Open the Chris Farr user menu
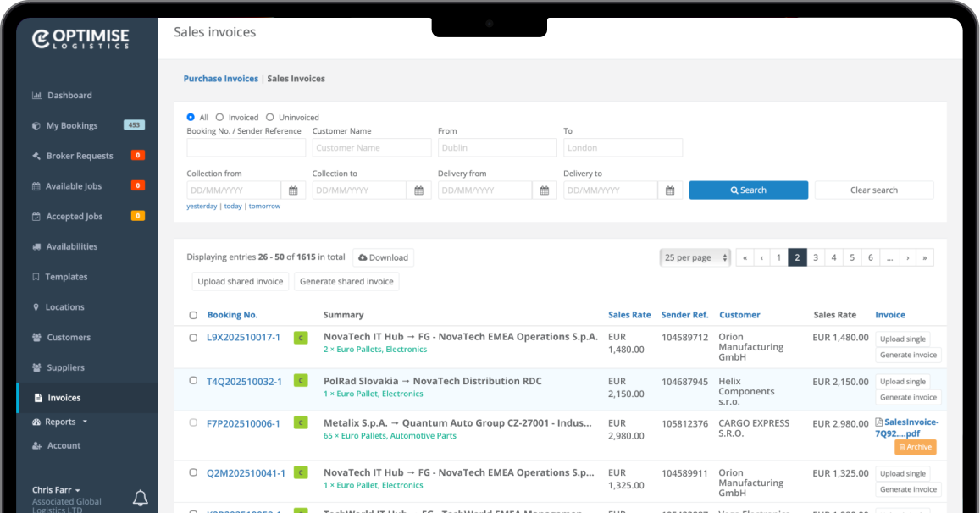The width and height of the screenshot is (980, 513). (x=56, y=490)
